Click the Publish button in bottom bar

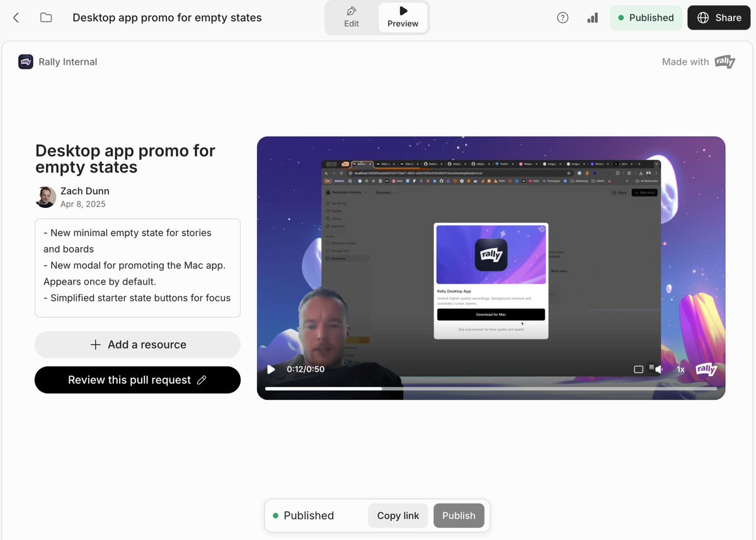point(459,515)
